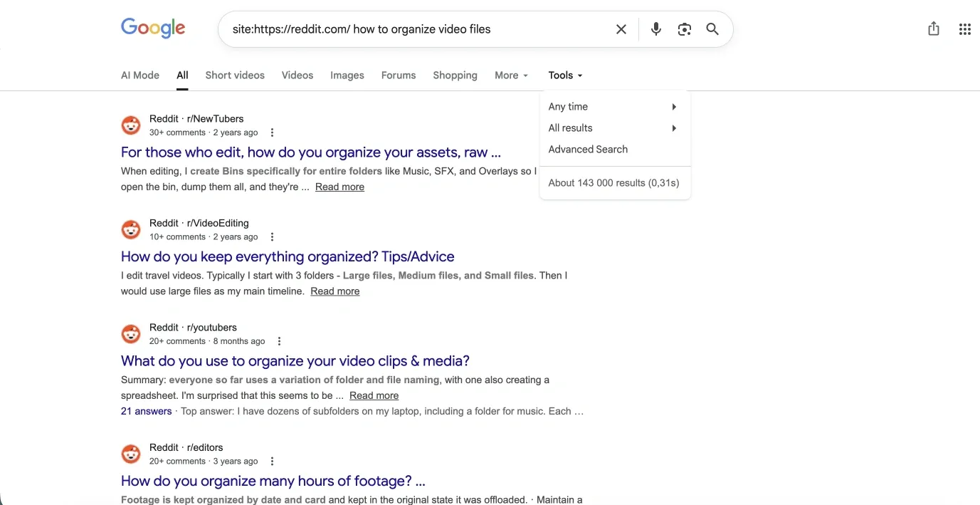Click Reddit favicon of r/NewTubers result
980x505 pixels.
point(131,125)
